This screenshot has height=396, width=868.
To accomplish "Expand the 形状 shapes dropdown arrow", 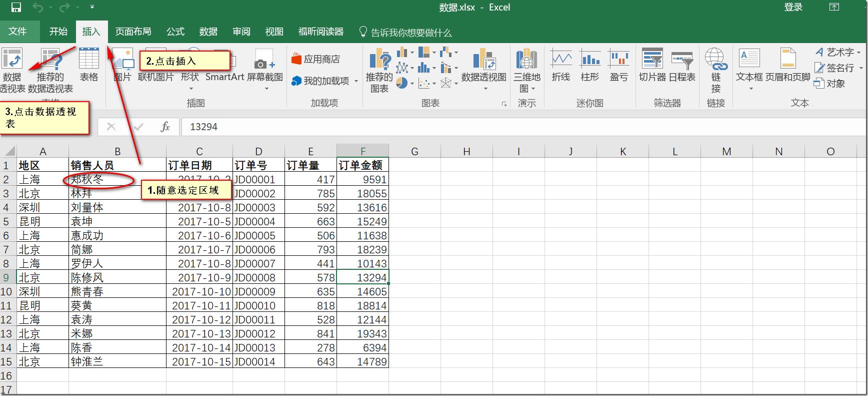I will [x=190, y=89].
